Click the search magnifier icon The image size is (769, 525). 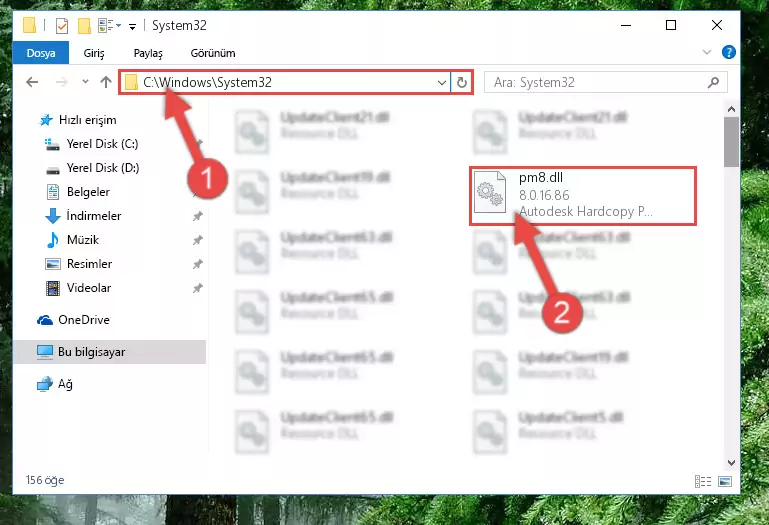point(714,82)
